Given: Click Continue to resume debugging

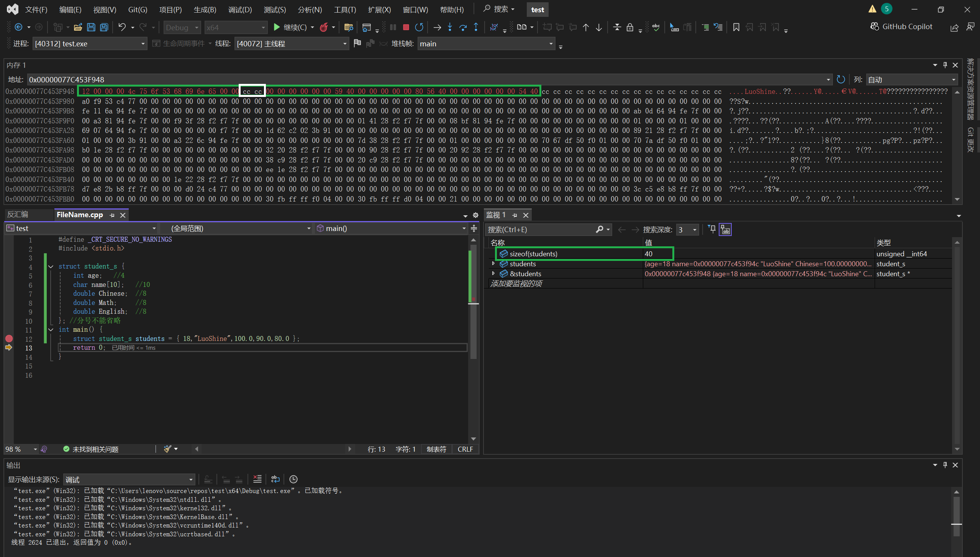Looking at the screenshot, I should coord(290,27).
